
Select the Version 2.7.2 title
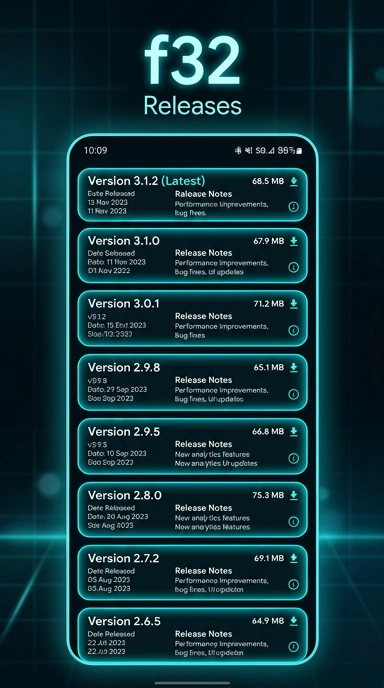point(123,558)
